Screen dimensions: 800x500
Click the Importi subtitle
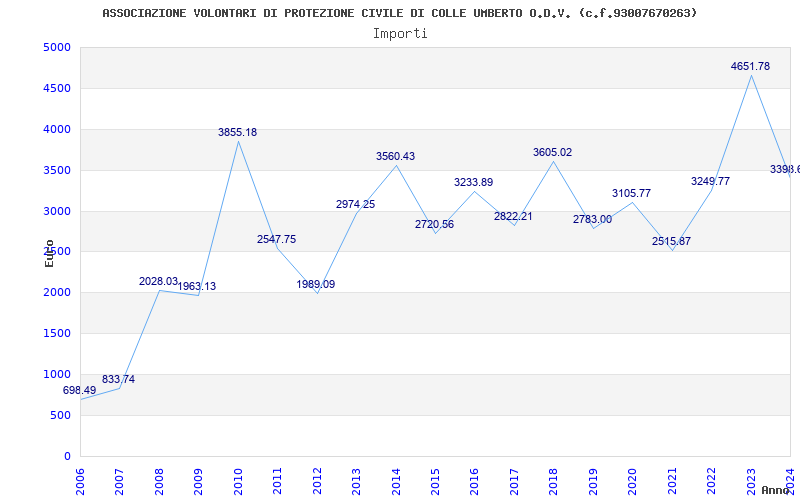400,34
